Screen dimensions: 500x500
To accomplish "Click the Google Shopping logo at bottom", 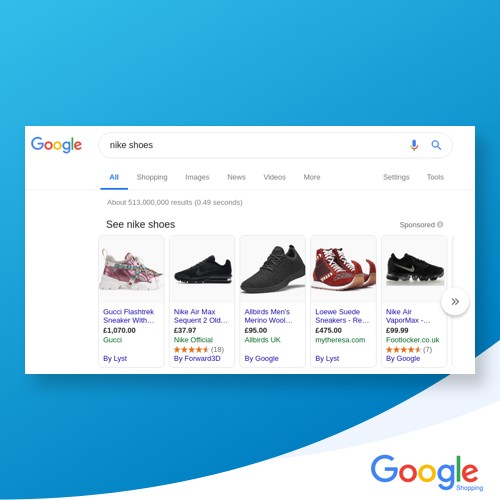I will tap(427, 473).
